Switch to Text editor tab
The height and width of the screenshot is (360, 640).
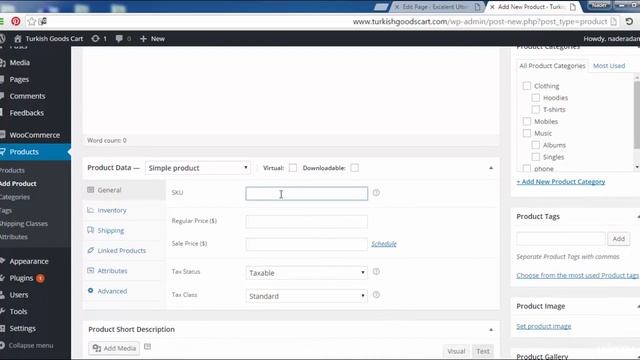tap(482, 351)
